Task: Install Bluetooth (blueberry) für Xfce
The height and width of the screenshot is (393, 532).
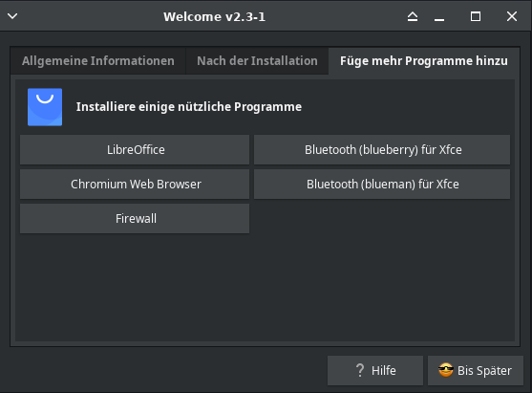Action: click(x=382, y=150)
